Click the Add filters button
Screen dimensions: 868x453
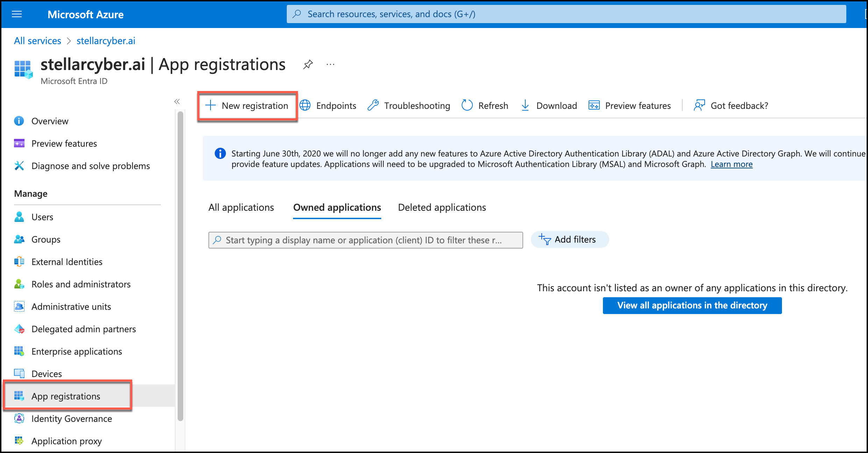(x=569, y=240)
